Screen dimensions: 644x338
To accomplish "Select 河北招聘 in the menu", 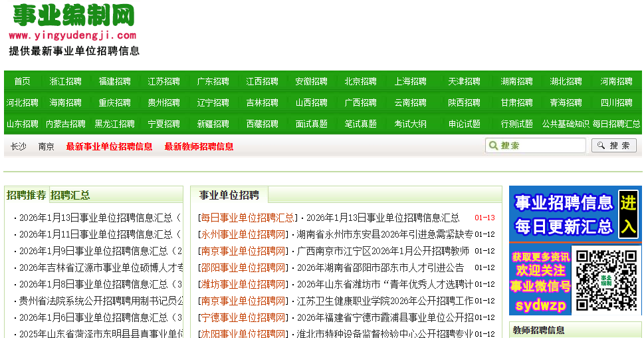I will (22, 103).
